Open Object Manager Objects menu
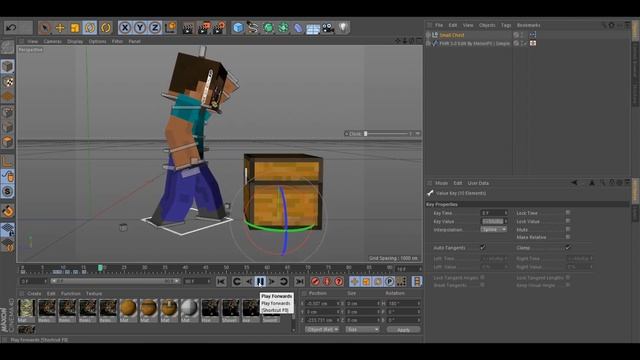This screenshot has height=360, width=640. tap(487, 25)
